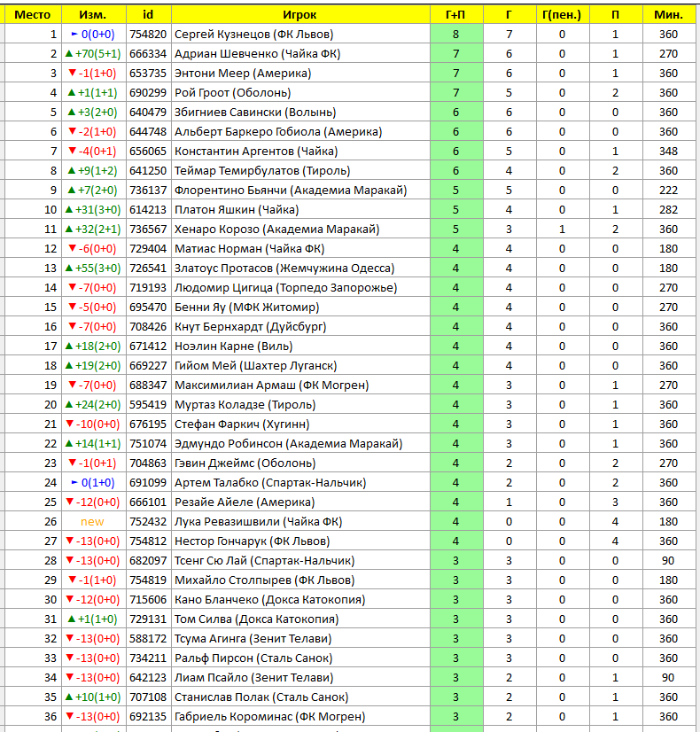Click change cell '+32(2+1)'
The width and height of the screenshot is (700, 732).
click(93, 230)
